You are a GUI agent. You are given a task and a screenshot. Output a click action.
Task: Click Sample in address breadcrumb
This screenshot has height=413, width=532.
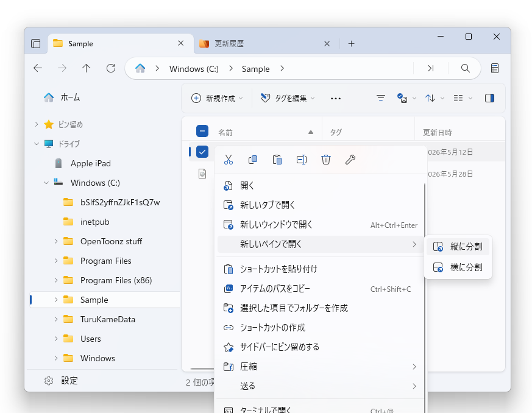click(x=255, y=69)
